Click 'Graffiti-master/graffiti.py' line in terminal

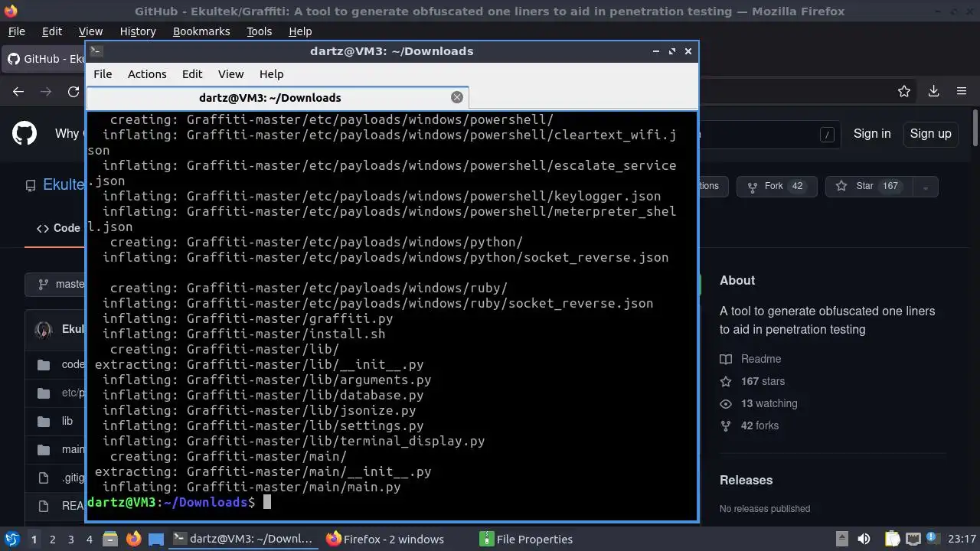(289, 318)
